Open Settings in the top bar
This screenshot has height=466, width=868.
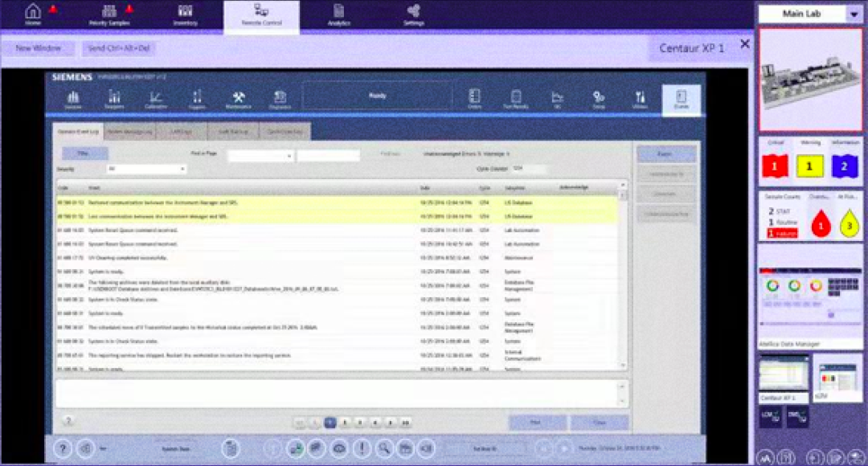coord(414,14)
